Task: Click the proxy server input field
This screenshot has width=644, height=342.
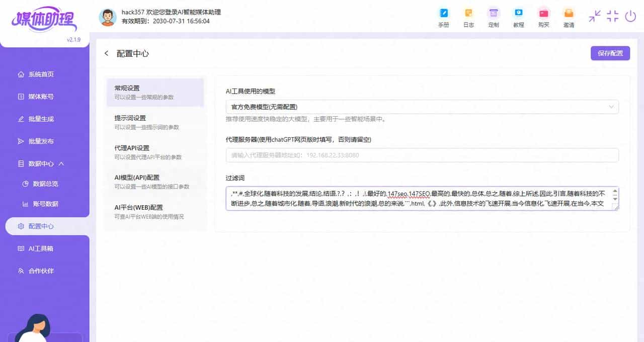Action: 423,155
